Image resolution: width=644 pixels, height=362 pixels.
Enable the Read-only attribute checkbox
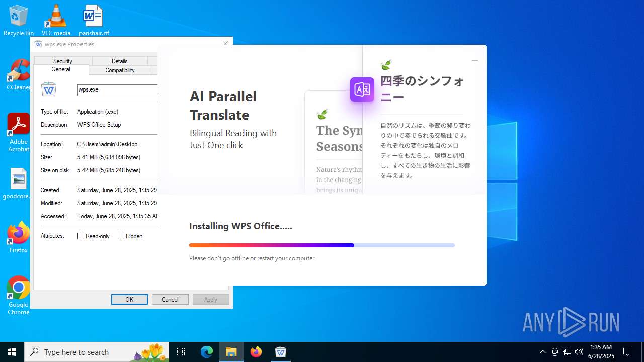coord(80,236)
